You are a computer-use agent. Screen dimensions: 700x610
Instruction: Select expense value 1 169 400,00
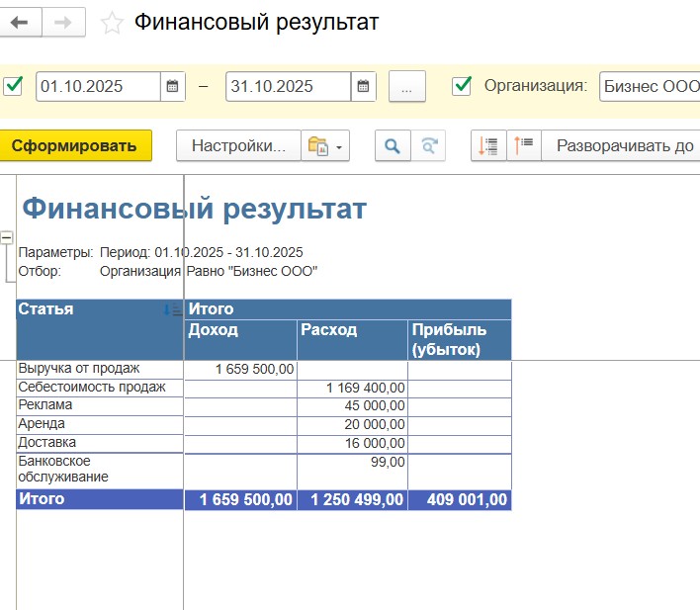tap(352, 389)
